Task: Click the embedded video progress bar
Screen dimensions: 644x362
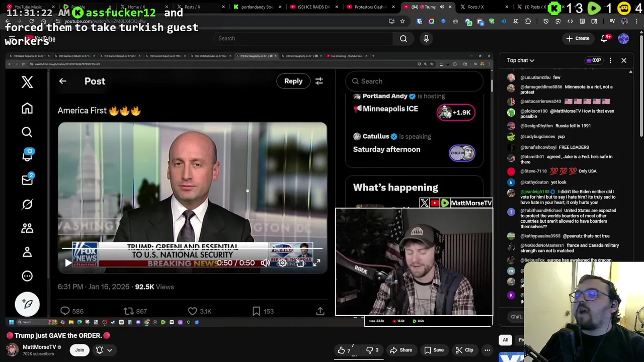Action: (192, 248)
